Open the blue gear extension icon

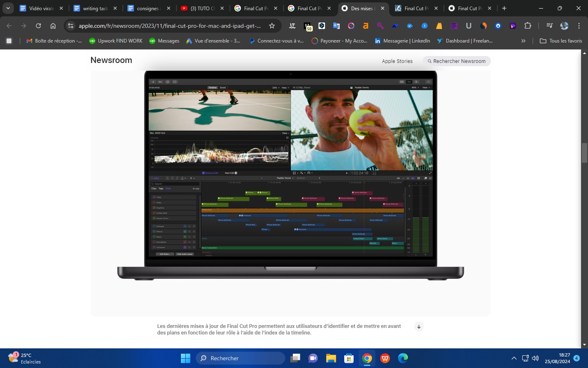[498, 26]
